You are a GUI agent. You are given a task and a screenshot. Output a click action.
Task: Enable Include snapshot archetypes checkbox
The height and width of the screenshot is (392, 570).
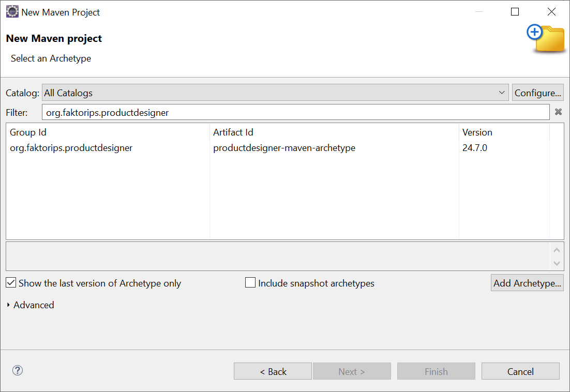pyautogui.click(x=250, y=283)
